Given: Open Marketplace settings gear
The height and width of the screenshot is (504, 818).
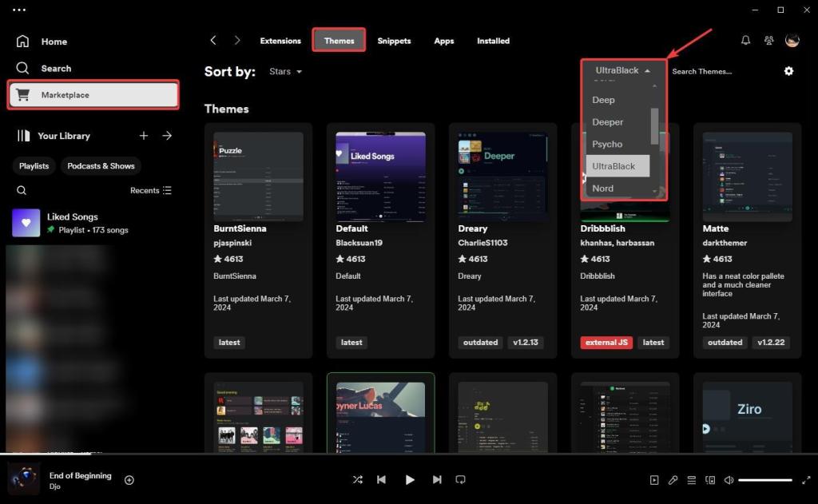Looking at the screenshot, I should click(x=788, y=71).
